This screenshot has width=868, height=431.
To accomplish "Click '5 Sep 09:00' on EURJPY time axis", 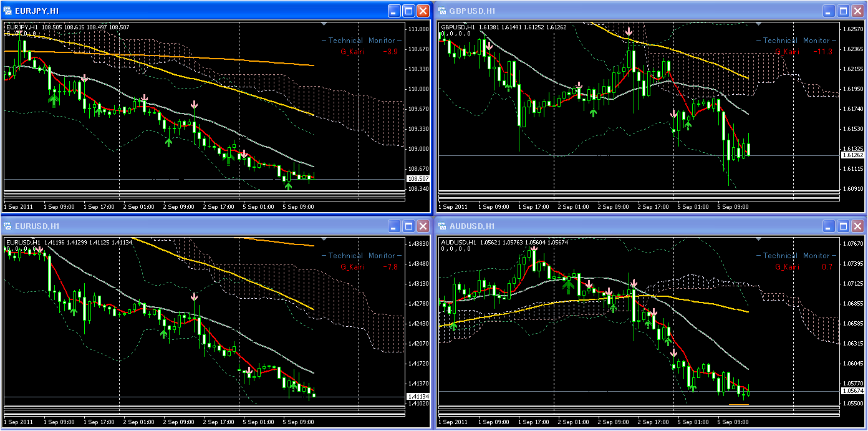I will [298, 206].
